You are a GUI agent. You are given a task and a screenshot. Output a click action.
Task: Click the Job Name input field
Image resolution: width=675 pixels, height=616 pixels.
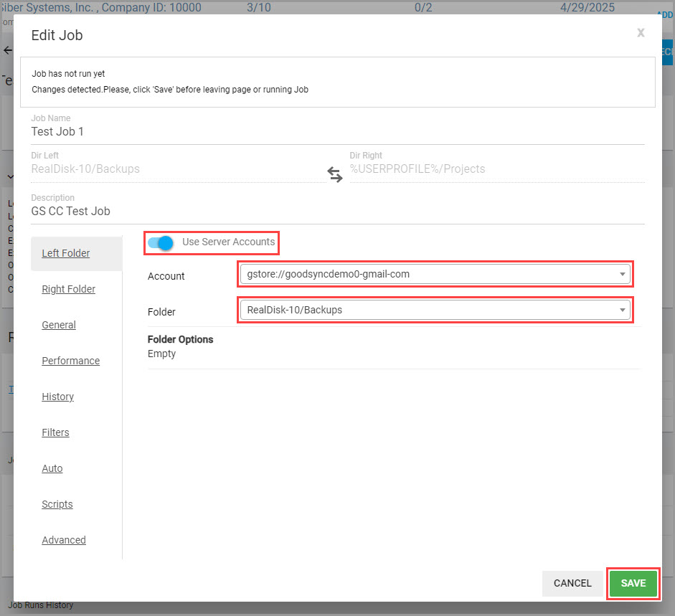click(337, 132)
